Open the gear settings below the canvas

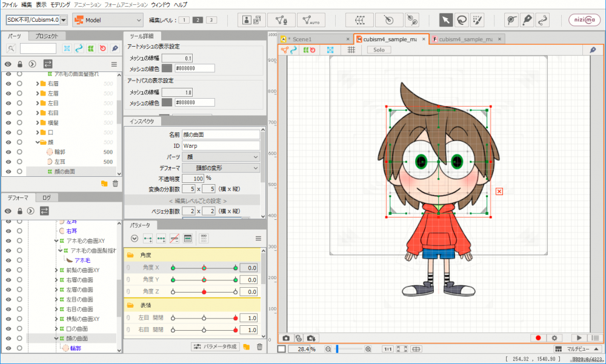(554, 338)
